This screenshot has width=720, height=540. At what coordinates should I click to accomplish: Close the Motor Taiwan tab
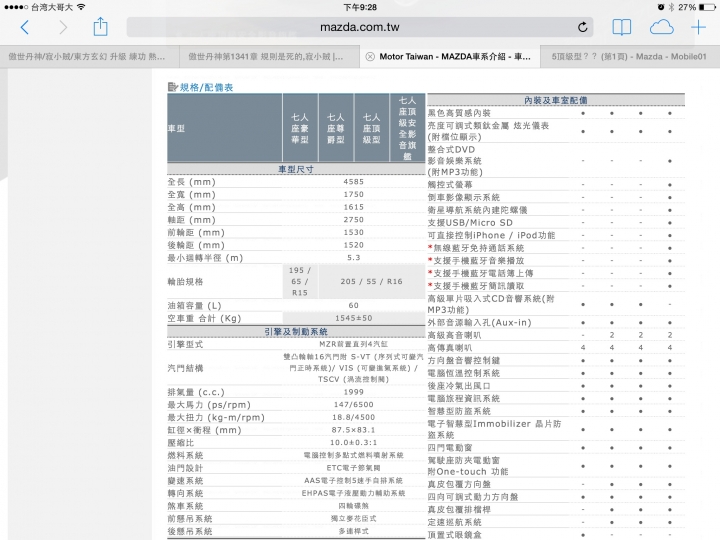(x=370, y=56)
